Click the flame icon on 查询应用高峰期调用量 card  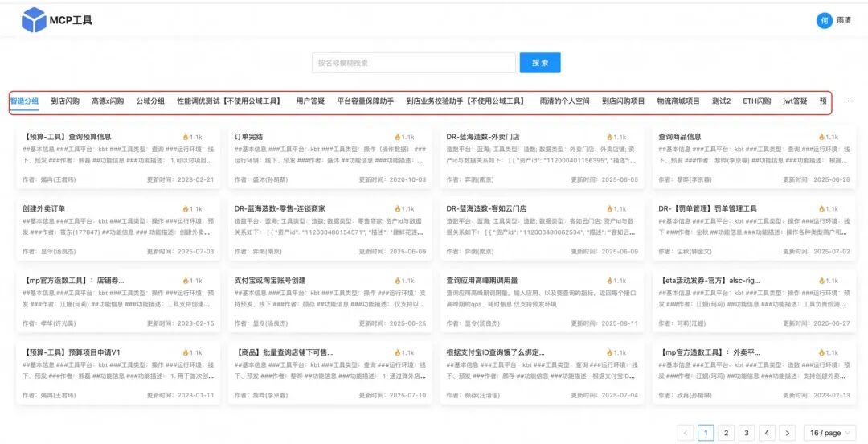[609, 281]
